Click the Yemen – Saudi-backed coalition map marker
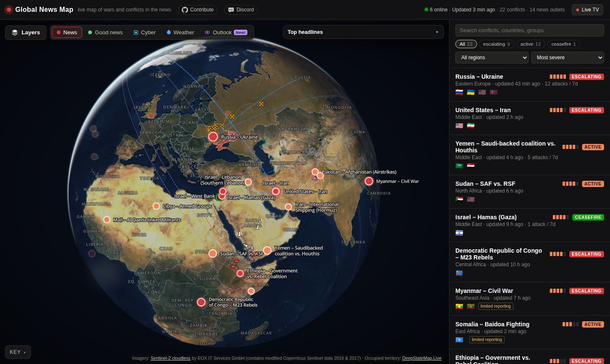The width and height of the screenshot is (610, 364). coord(267,251)
